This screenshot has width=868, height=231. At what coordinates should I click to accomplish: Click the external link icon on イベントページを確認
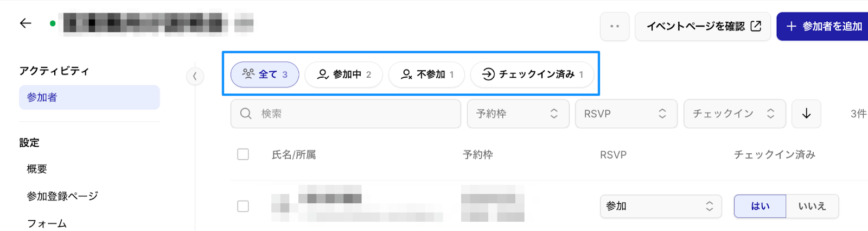(x=756, y=26)
